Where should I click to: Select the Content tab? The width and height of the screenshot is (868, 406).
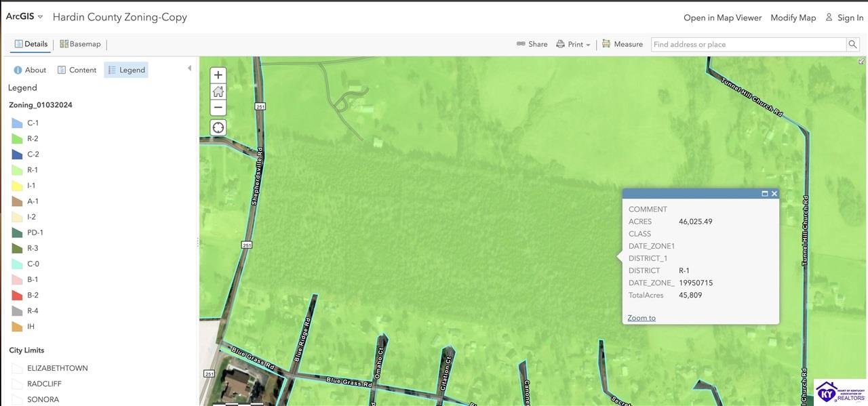tap(77, 70)
